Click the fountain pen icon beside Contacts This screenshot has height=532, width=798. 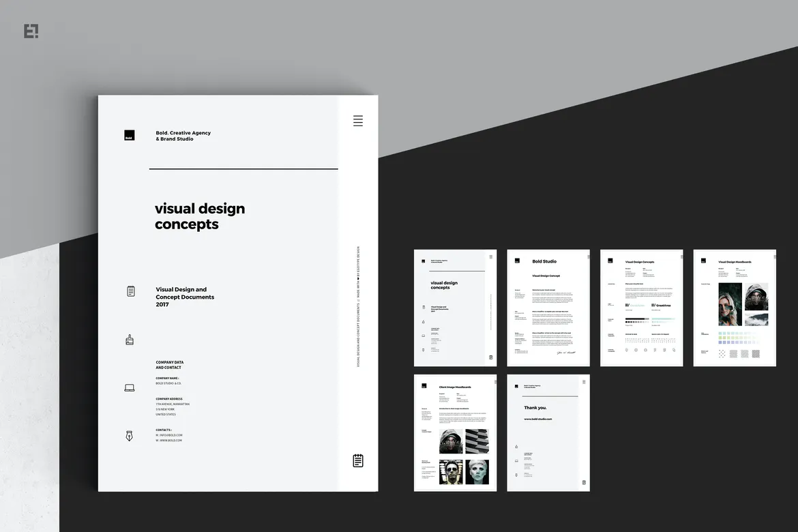point(130,436)
